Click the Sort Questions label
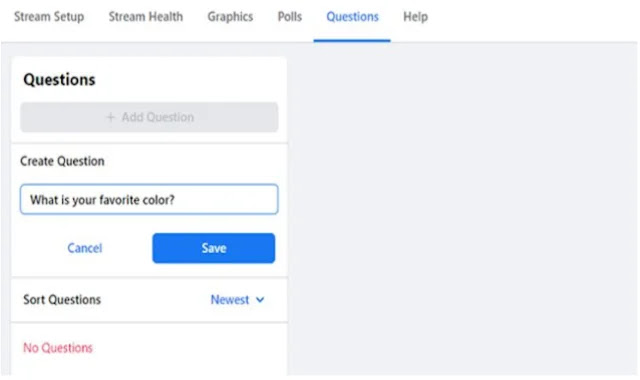 tap(62, 300)
